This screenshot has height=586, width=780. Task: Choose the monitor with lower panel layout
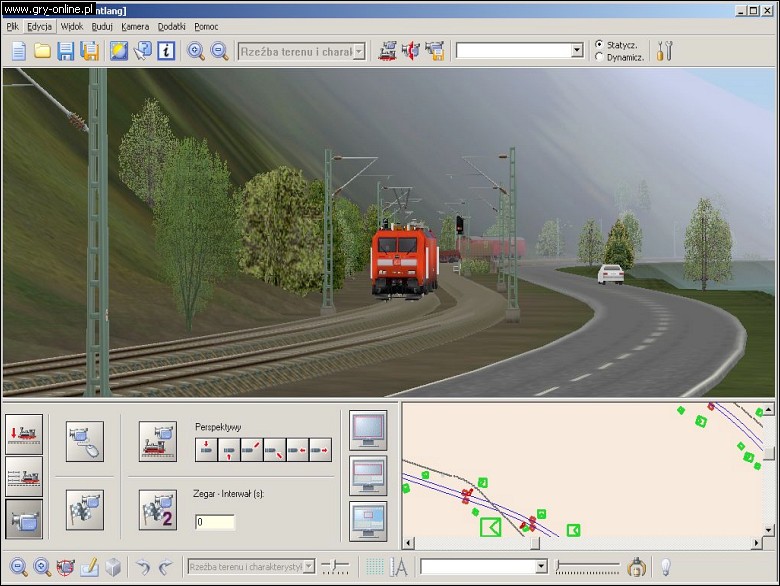point(368,476)
